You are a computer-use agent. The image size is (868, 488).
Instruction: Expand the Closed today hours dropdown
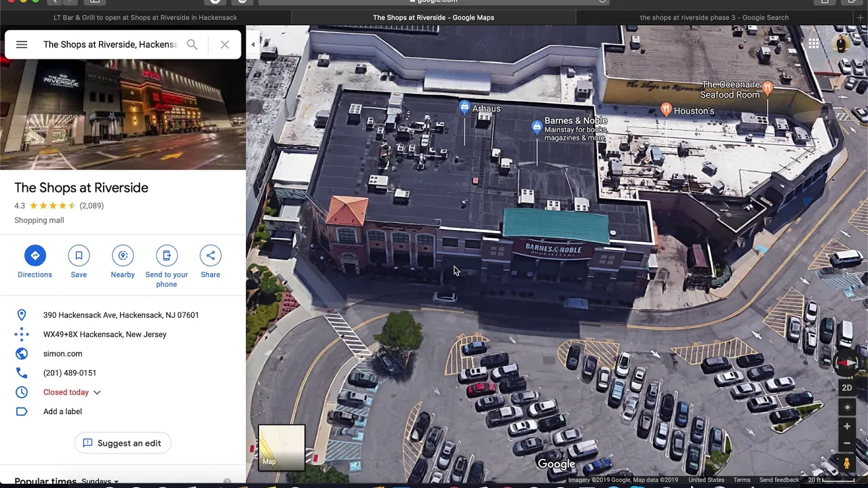[x=96, y=392]
